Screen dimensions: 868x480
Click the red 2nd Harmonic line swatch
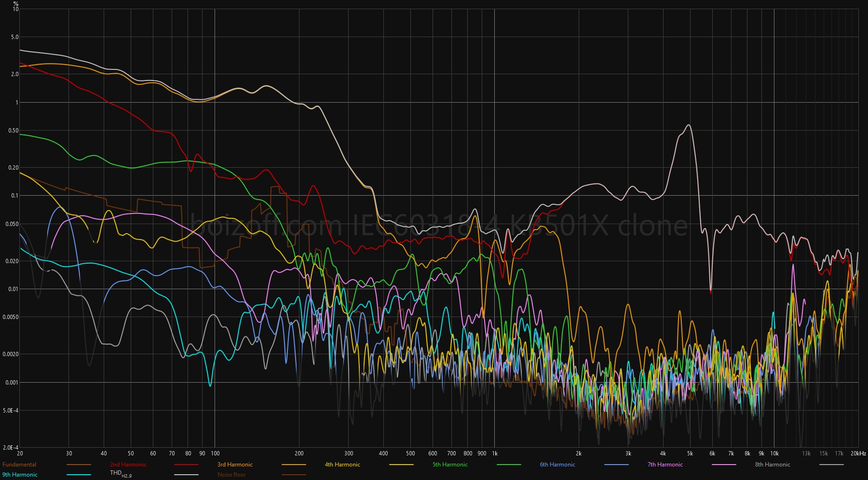point(186,465)
